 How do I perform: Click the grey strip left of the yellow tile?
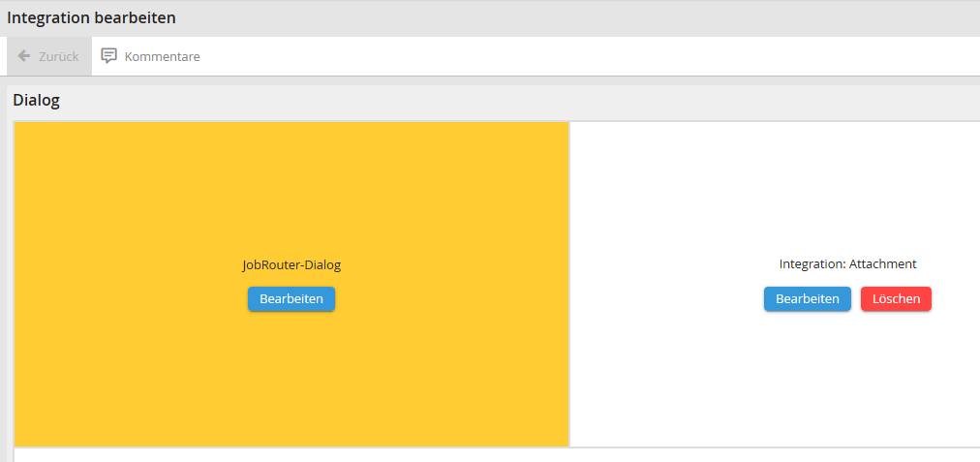point(9,291)
